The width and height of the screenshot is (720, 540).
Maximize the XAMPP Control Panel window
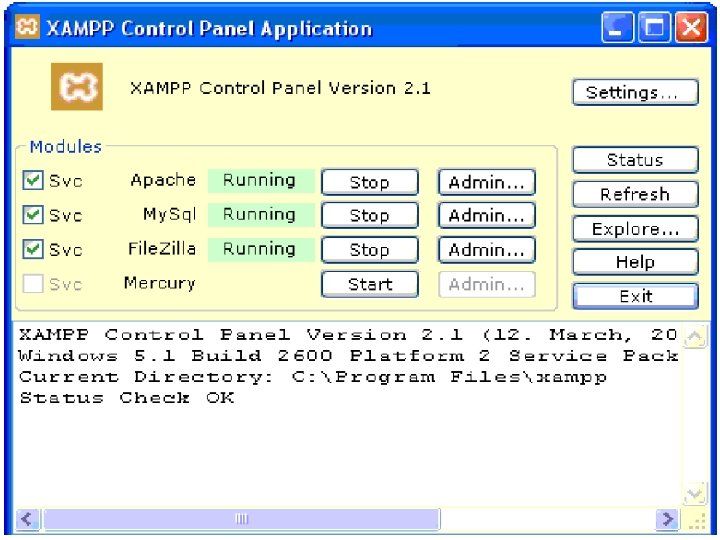point(654,27)
